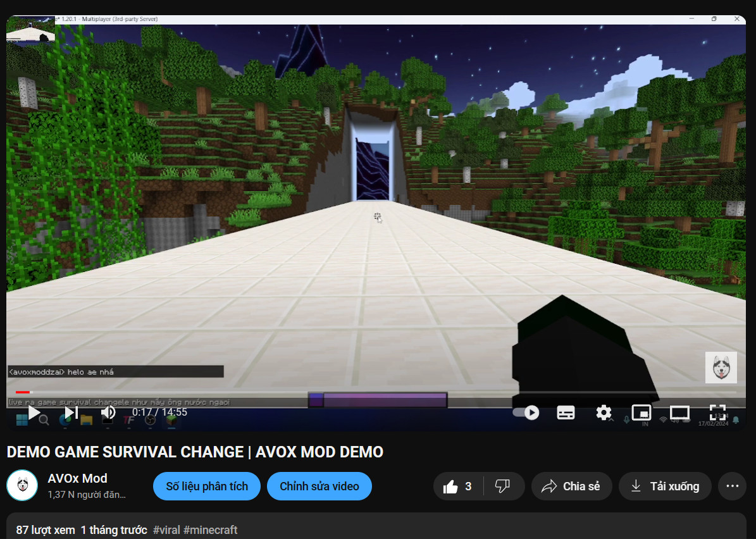Open the playback settings gear
Image resolution: width=756 pixels, height=539 pixels.
click(x=604, y=412)
